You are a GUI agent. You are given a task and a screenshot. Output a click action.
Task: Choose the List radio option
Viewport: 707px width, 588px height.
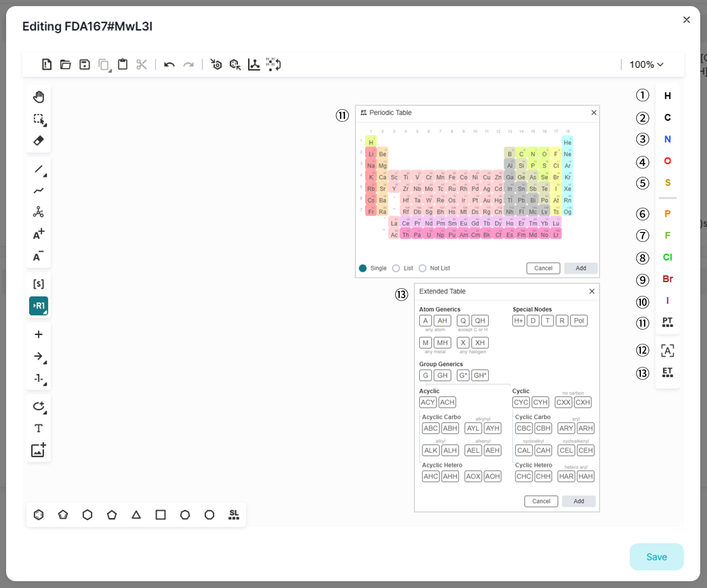(x=396, y=268)
